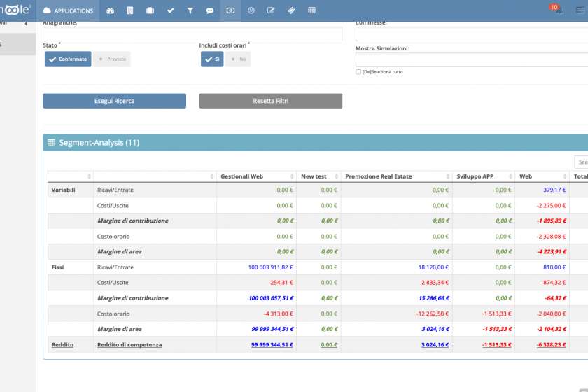Image resolution: width=588 pixels, height=392 pixels.
Task: Sort by Web column
Action: [x=542, y=176]
